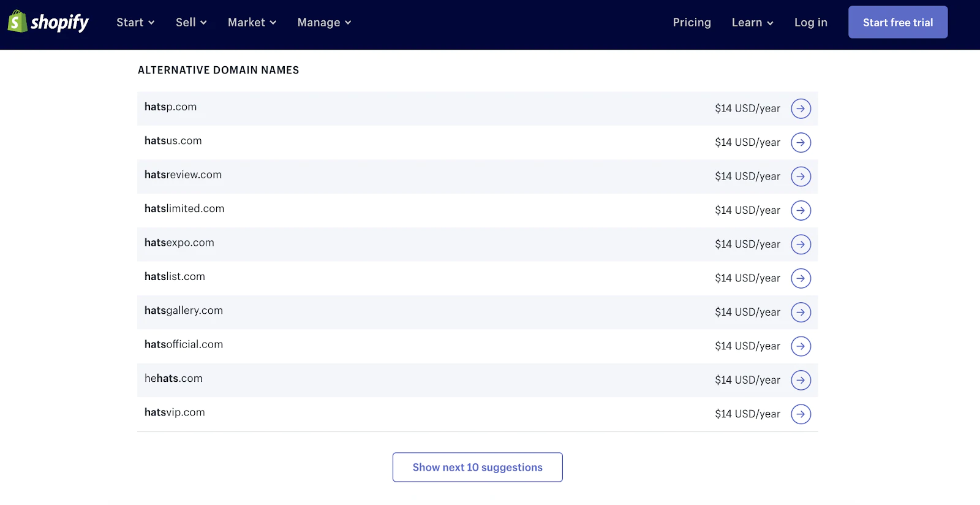Click arrow icon for hatsreview.com
Screen dimensions: 980x505
(x=801, y=177)
